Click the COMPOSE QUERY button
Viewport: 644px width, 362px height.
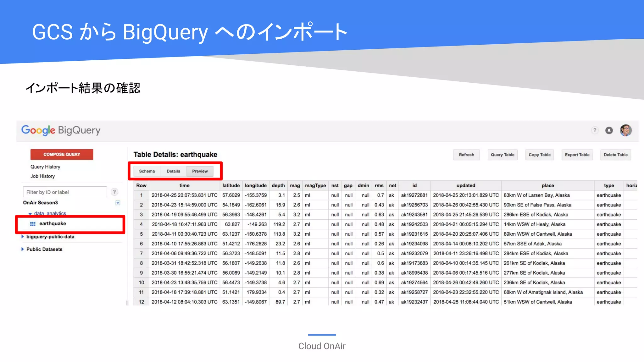(62, 154)
